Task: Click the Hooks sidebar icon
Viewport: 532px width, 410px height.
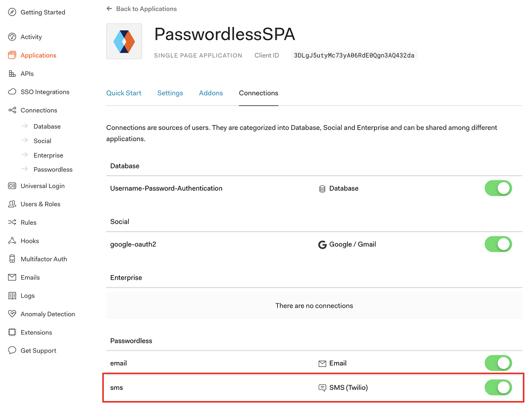Action: 12,241
